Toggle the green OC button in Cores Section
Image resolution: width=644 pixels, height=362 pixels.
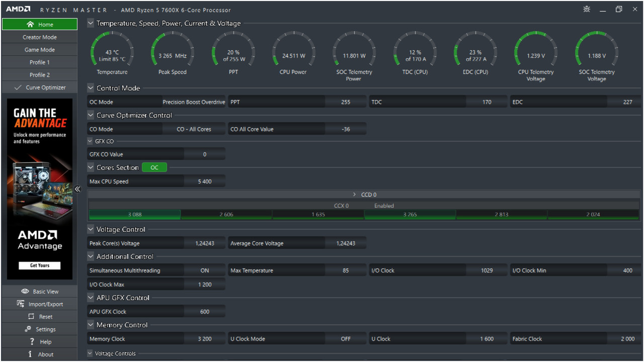click(154, 167)
